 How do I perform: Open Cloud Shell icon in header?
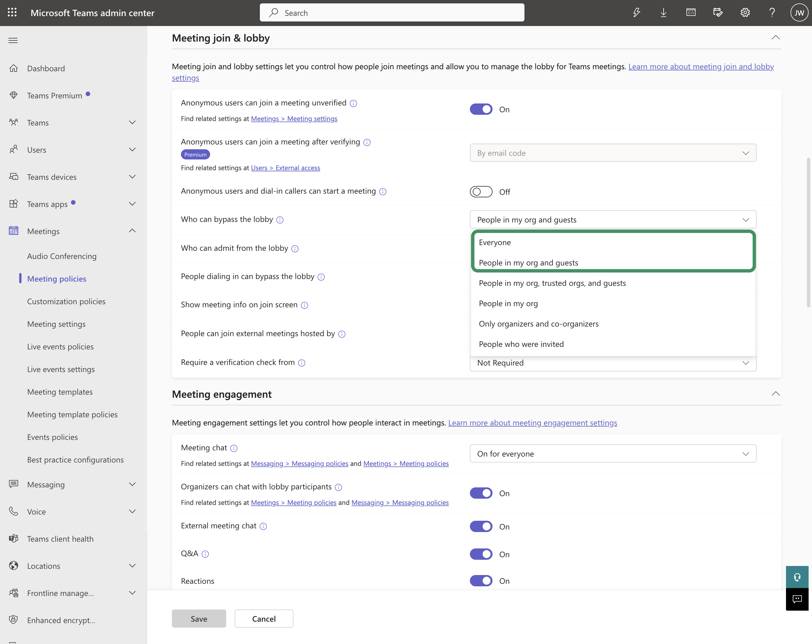coord(691,13)
